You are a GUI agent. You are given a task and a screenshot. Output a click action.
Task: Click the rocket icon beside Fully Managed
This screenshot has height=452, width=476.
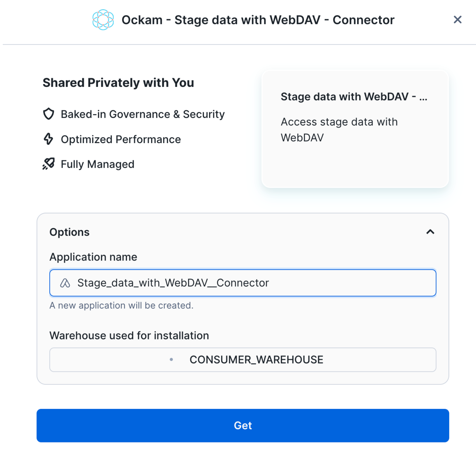[48, 164]
